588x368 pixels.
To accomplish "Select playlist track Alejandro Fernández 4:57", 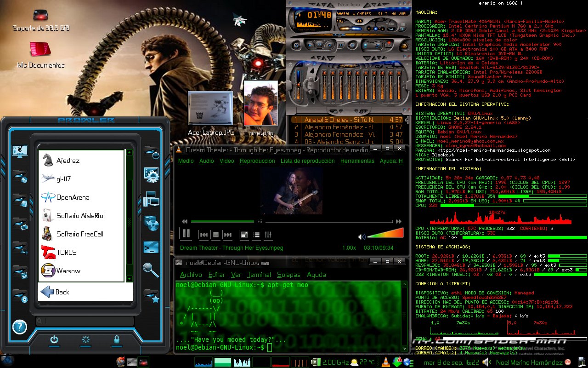I will pyautogui.click(x=347, y=127).
